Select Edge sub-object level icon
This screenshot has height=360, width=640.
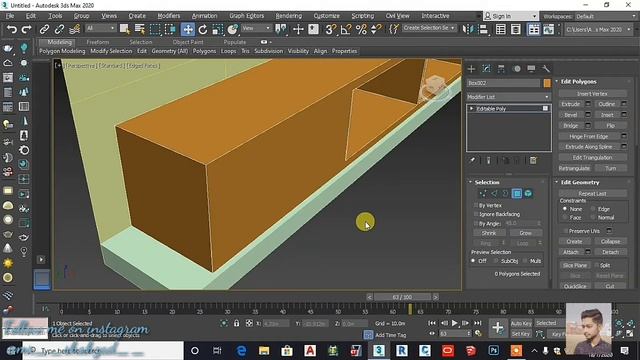(x=494, y=193)
